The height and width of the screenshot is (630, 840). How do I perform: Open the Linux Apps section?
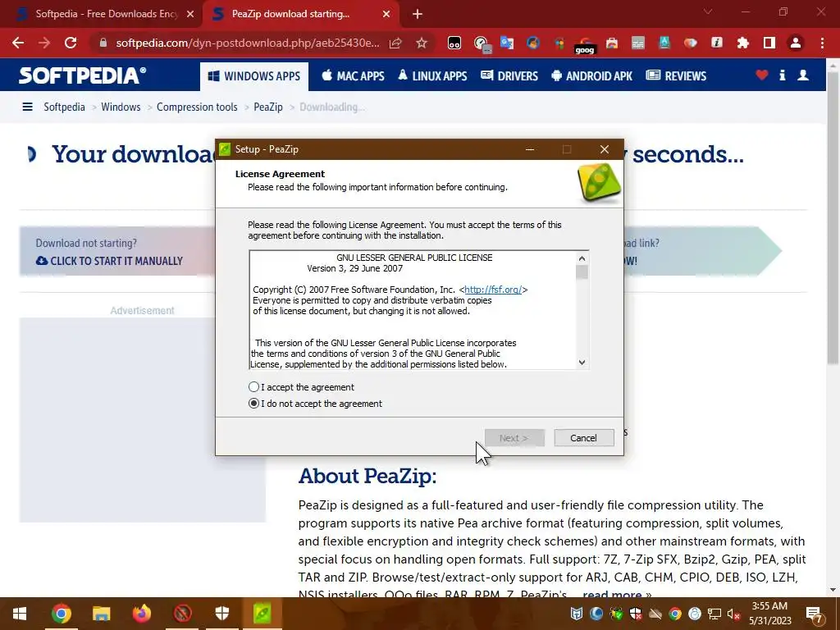[x=432, y=76]
